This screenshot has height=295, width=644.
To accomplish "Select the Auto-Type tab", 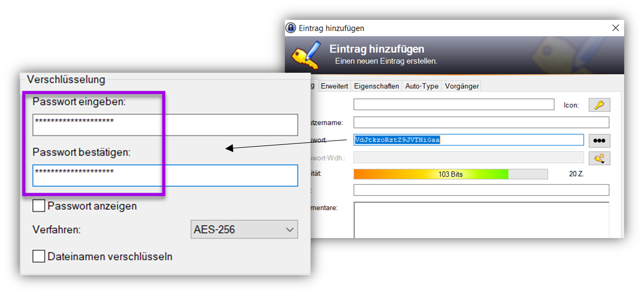I will point(421,86).
